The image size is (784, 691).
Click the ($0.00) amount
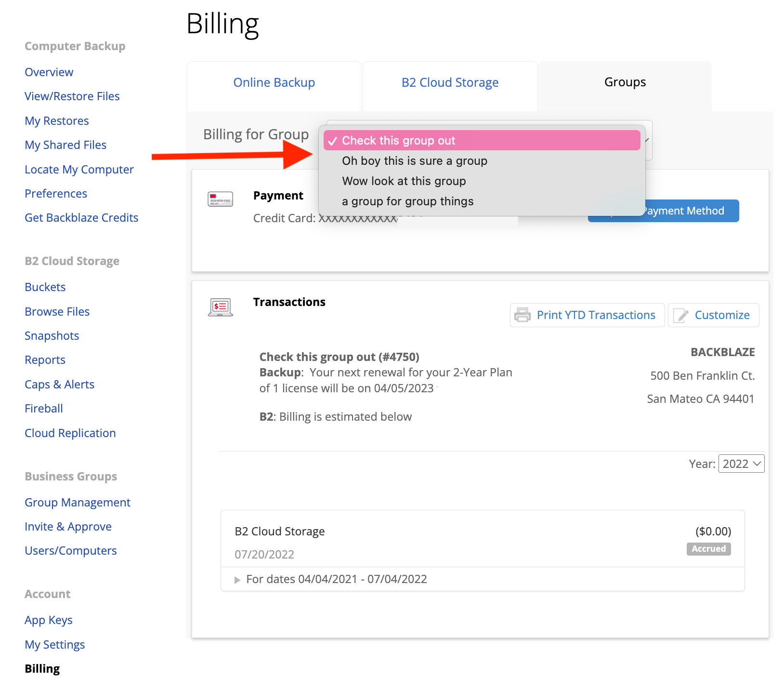pos(713,532)
